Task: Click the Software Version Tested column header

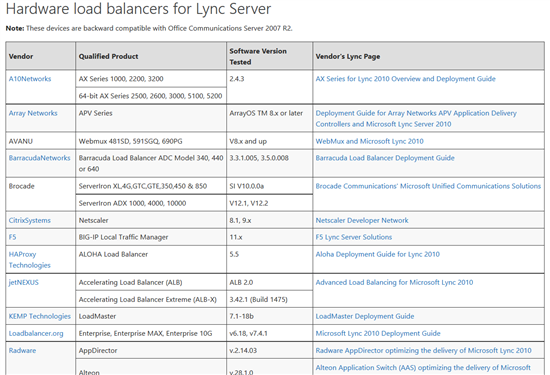Action: point(269,56)
